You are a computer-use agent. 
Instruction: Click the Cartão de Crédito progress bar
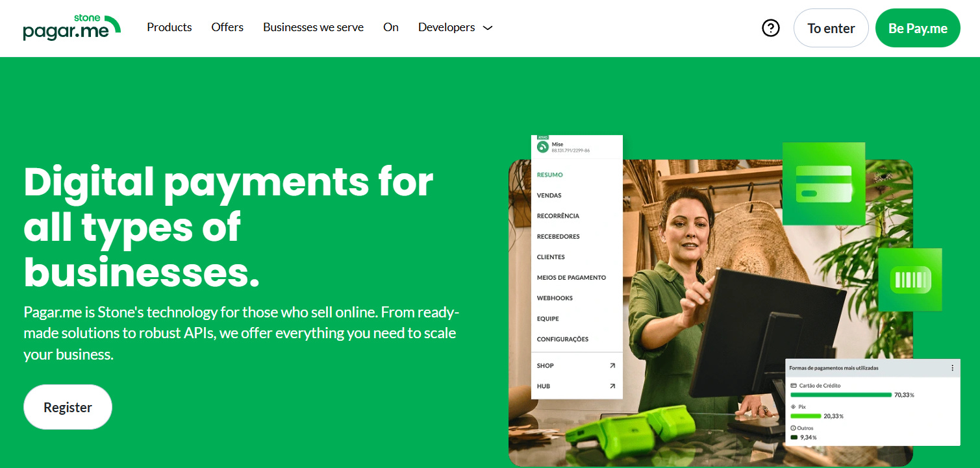click(841, 395)
